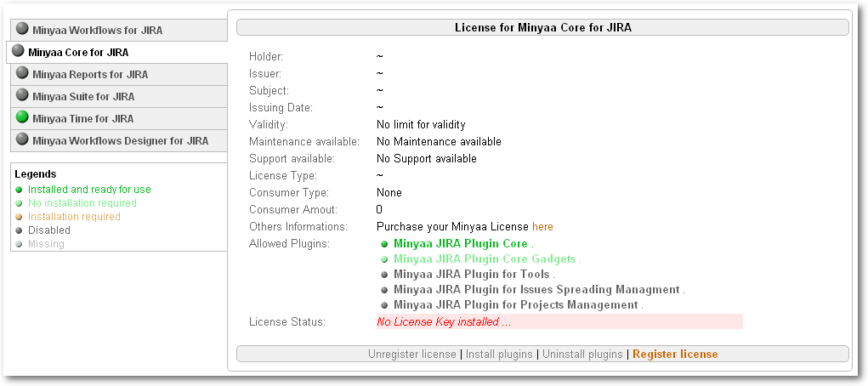Click the 'License Status:' label
The height and width of the screenshot is (386, 868).
click(x=287, y=321)
